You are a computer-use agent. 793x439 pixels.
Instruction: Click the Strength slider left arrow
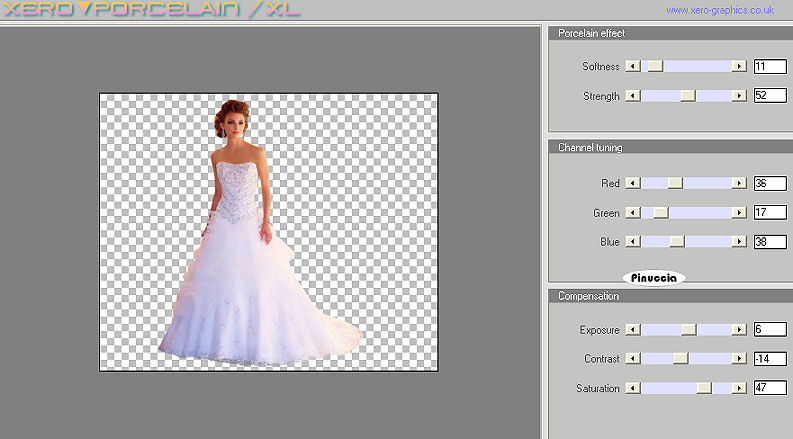click(632, 96)
